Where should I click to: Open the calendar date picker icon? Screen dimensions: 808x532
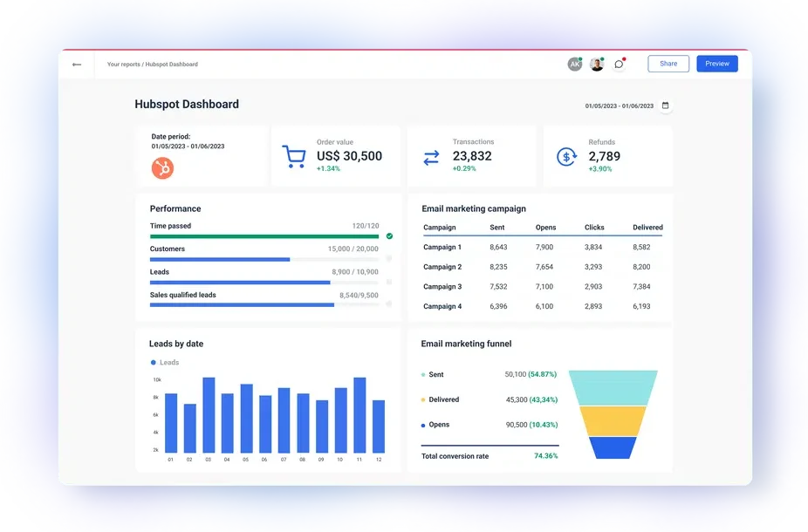click(665, 106)
